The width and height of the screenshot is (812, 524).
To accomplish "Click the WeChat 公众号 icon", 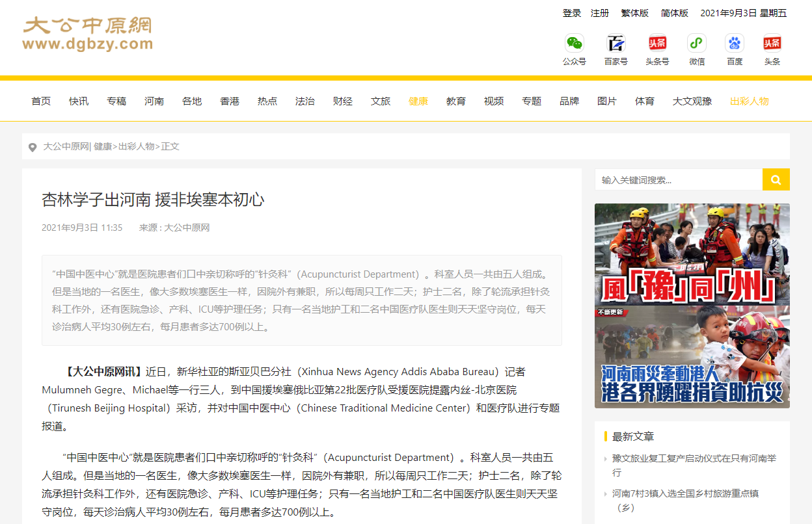I will (574, 44).
